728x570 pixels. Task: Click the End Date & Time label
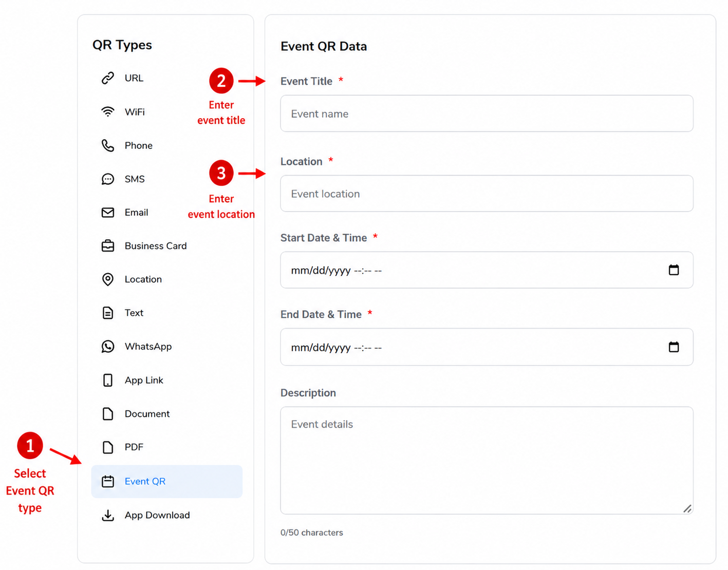321,314
